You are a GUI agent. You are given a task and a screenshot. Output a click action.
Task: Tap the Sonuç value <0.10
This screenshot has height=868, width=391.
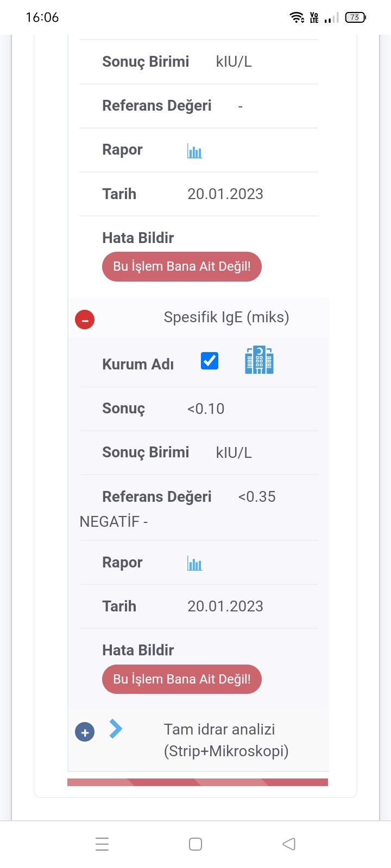[x=206, y=409]
